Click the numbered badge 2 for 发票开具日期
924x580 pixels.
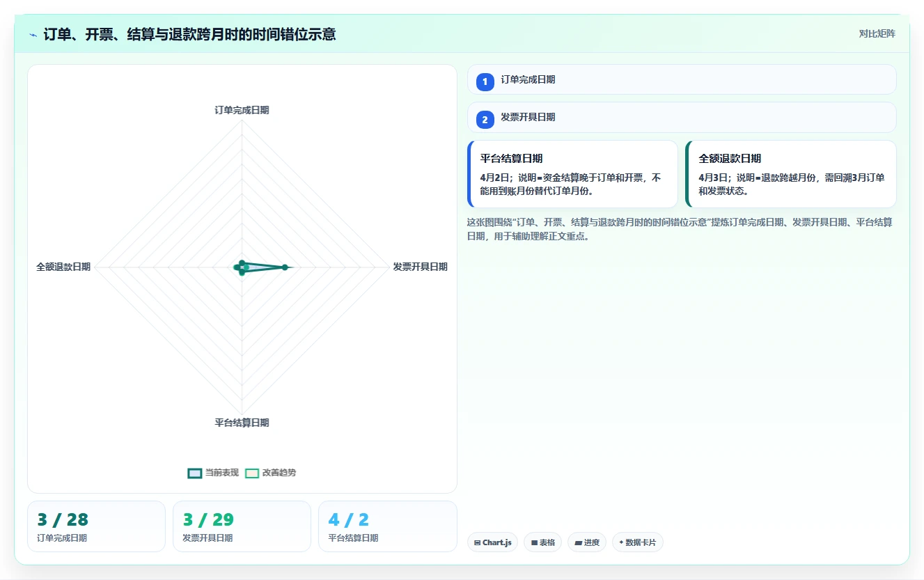pyautogui.click(x=485, y=120)
